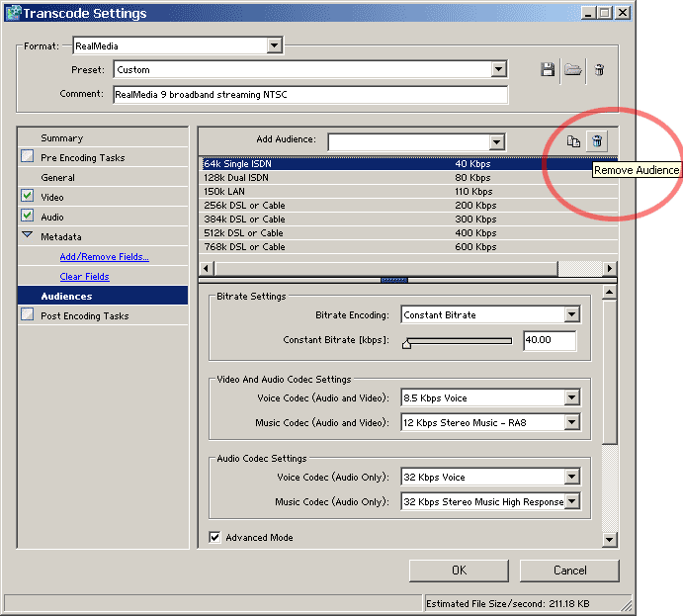Collapse the Metadata disclosure triangle

(28, 234)
